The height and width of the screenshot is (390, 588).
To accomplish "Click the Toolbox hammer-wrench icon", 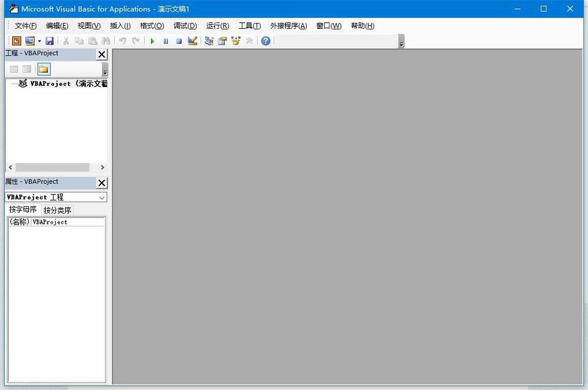I will pos(249,41).
